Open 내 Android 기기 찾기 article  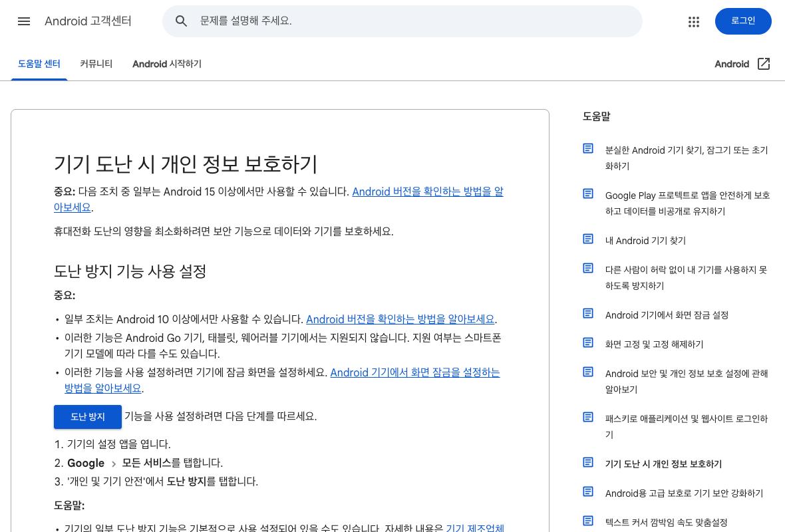(x=645, y=241)
